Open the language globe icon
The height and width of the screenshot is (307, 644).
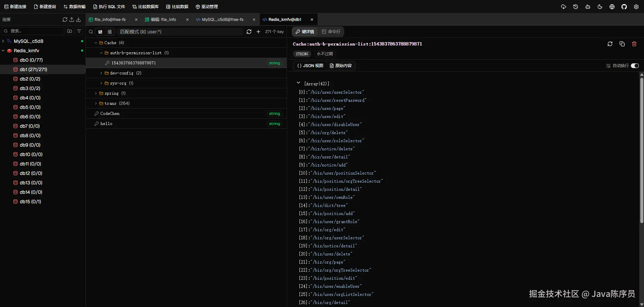(x=612, y=7)
